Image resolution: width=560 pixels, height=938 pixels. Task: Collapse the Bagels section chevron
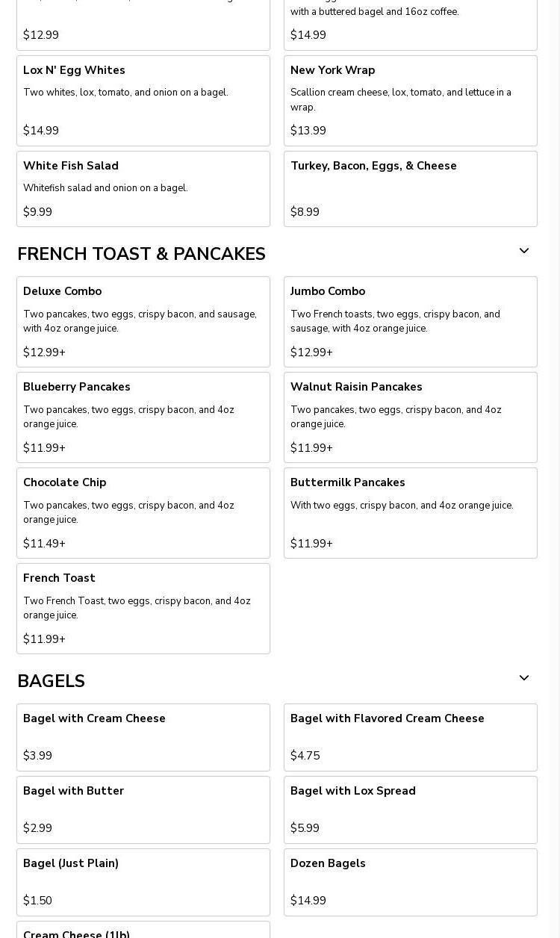[524, 678]
